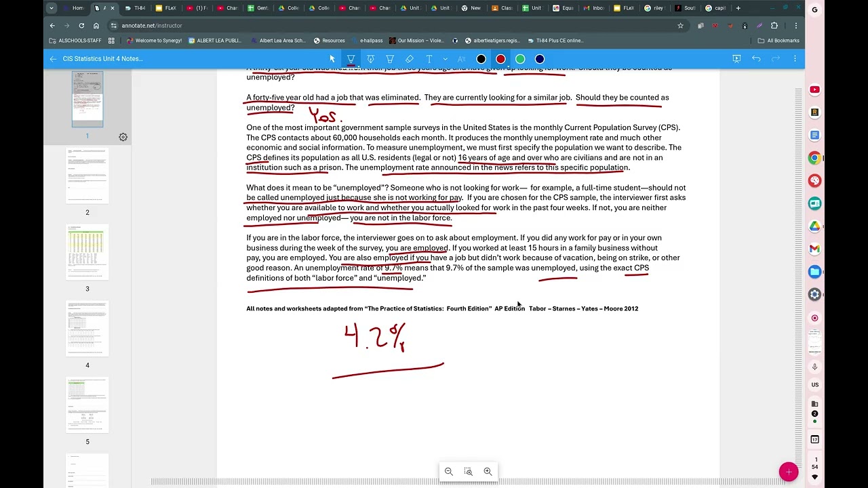Open Google Drive from the shelf
Image resolution: width=868 pixels, height=488 pixels.
pyautogui.click(x=814, y=226)
